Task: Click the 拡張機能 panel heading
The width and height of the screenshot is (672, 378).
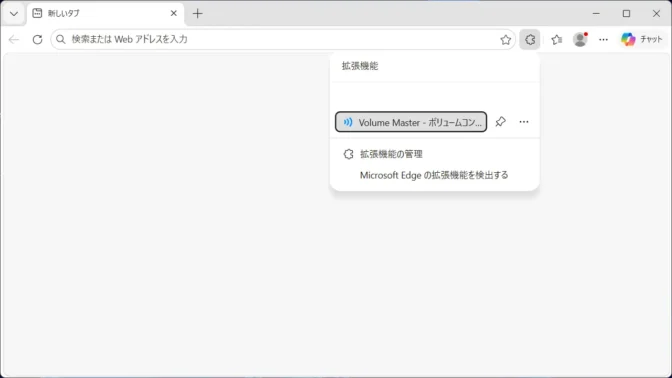Action: point(360,66)
